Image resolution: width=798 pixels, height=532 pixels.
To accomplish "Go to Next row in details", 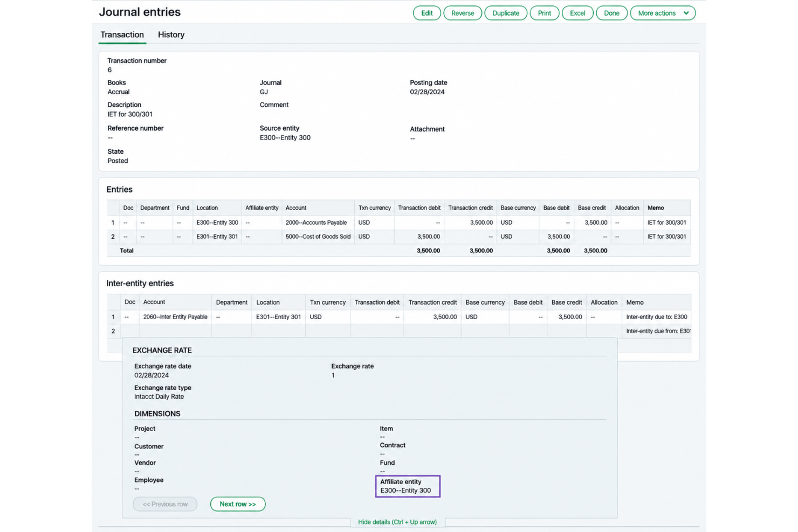I will pyautogui.click(x=238, y=504).
